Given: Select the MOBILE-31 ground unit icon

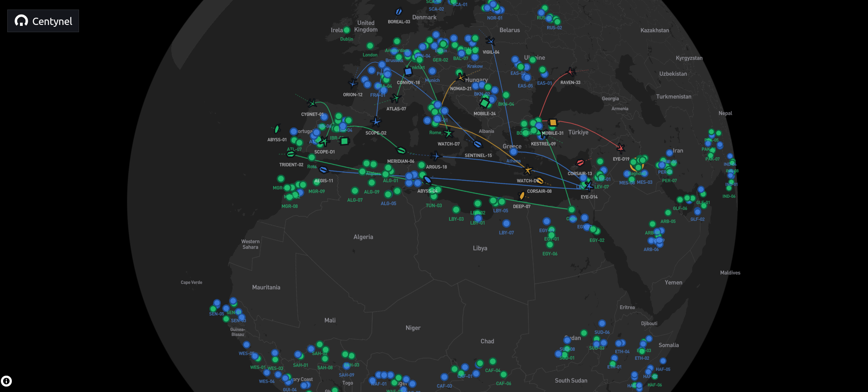Looking at the screenshot, I should [553, 122].
